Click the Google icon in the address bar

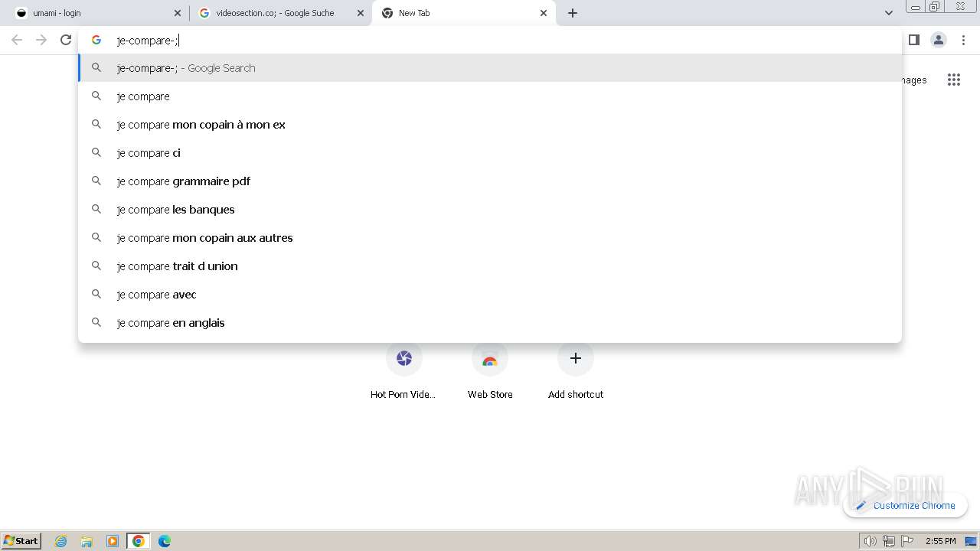point(96,40)
